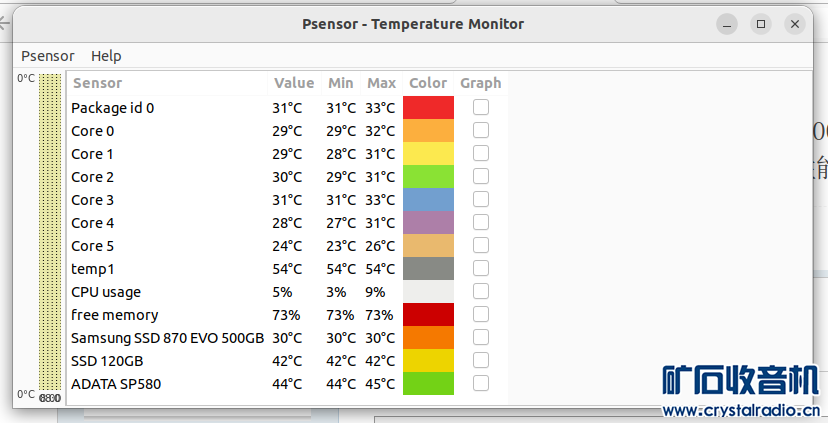Sort by the Sensor column header
Image resolution: width=828 pixels, height=423 pixels.
coord(98,83)
